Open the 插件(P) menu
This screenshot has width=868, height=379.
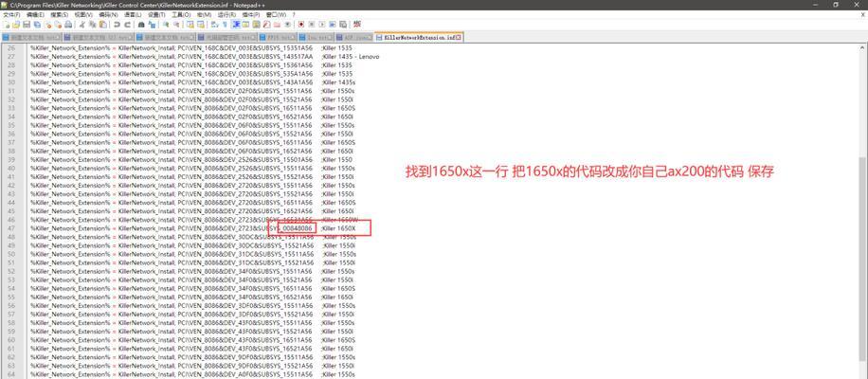(251, 14)
